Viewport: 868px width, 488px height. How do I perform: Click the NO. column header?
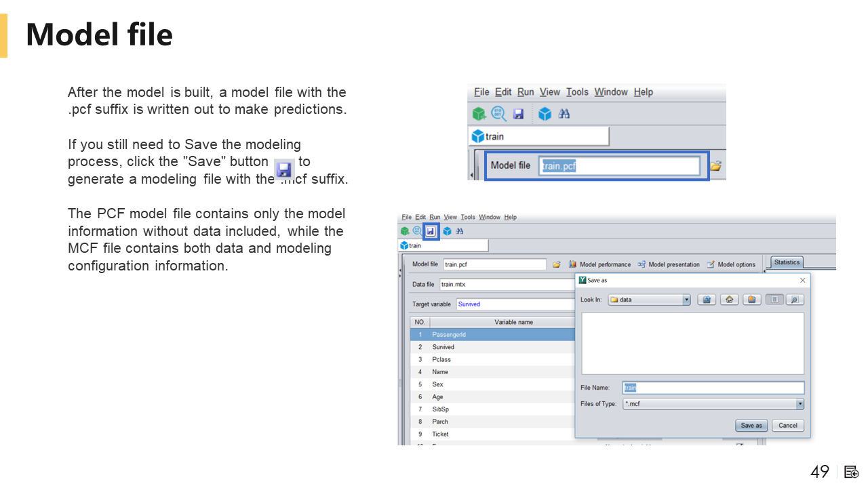(x=420, y=322)
